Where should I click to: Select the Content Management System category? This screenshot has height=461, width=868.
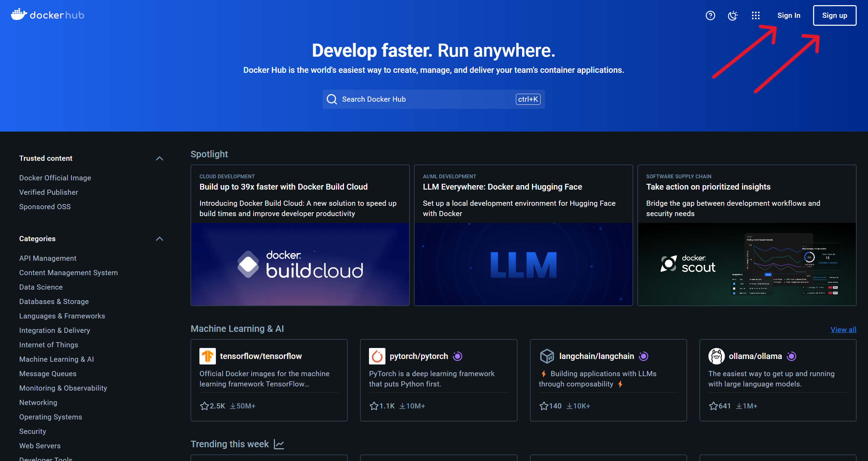click(69, 273)
